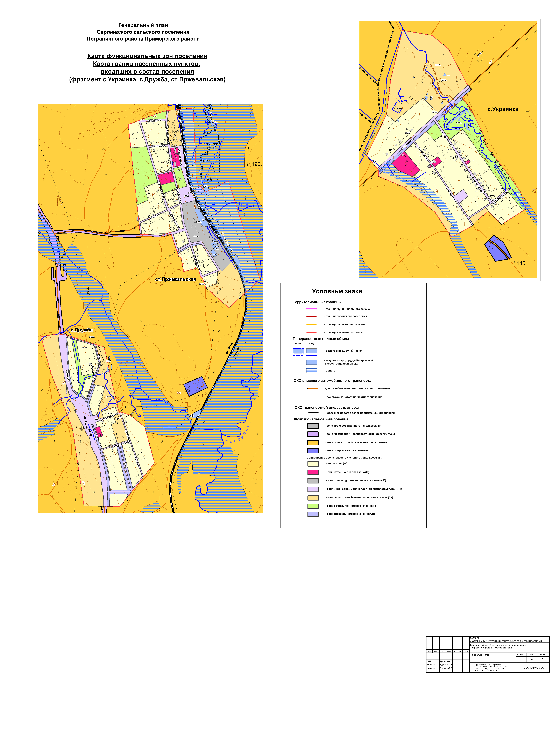
Task: Click the 'Условные знаки' legend heading
Action: [337, 291]
